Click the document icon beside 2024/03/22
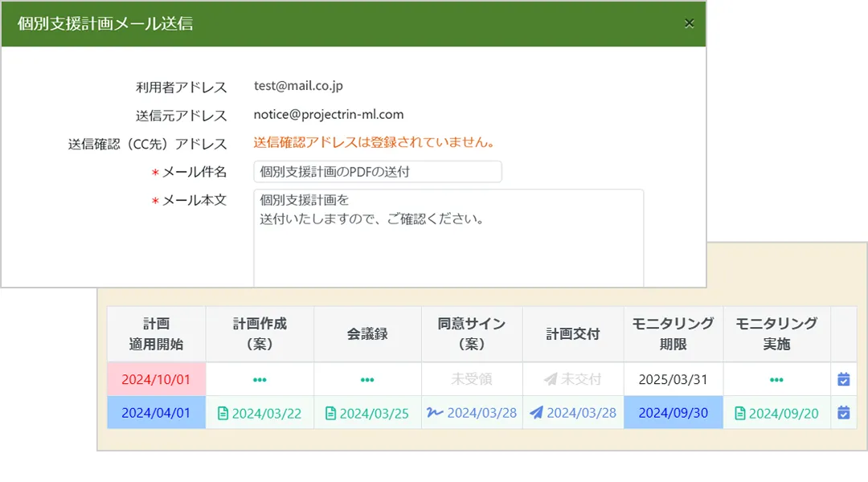The image size is (868, 482). click(223, 414)
